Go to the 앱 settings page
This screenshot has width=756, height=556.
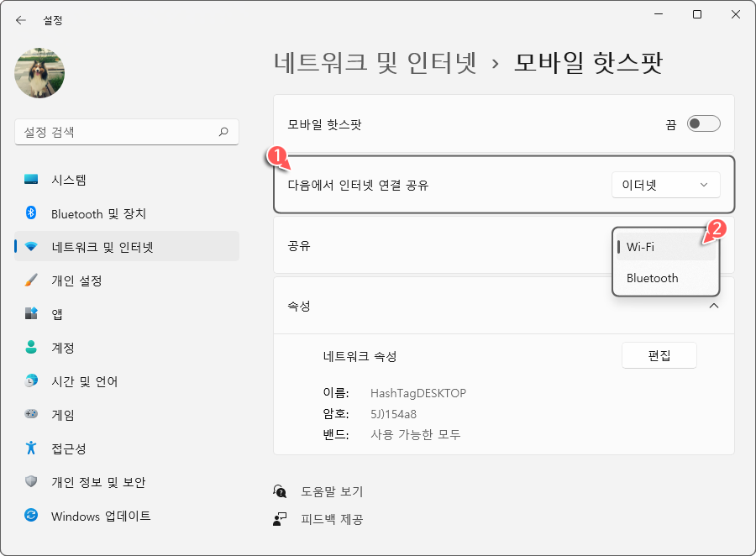tap(55, 314)
